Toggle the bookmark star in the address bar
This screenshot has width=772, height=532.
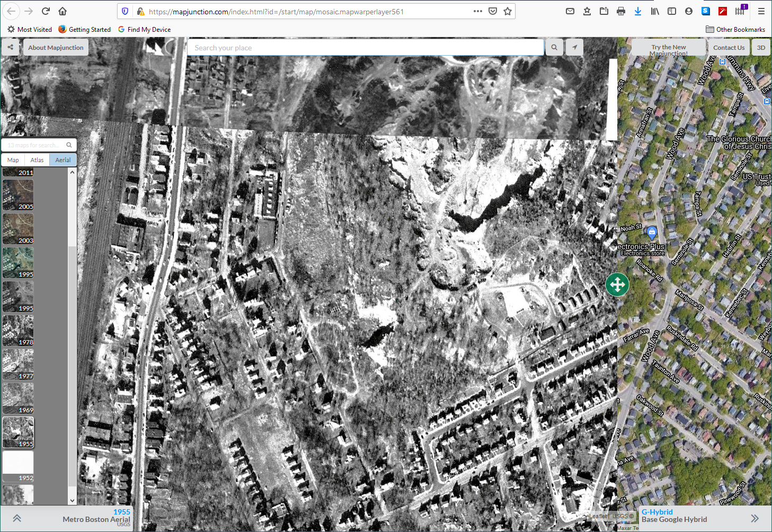[508, 10]
